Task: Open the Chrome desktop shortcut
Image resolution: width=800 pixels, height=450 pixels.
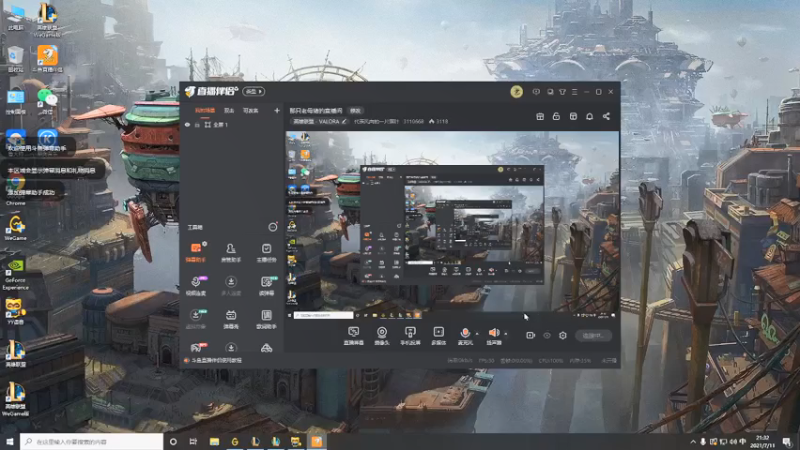Action: [16, 188]
